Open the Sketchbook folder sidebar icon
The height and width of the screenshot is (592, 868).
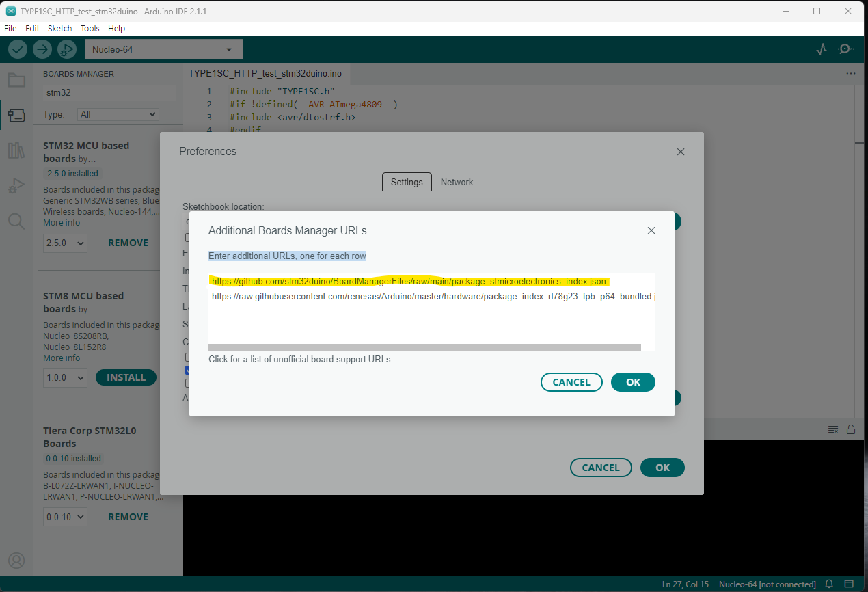click(x=16, y=80)
